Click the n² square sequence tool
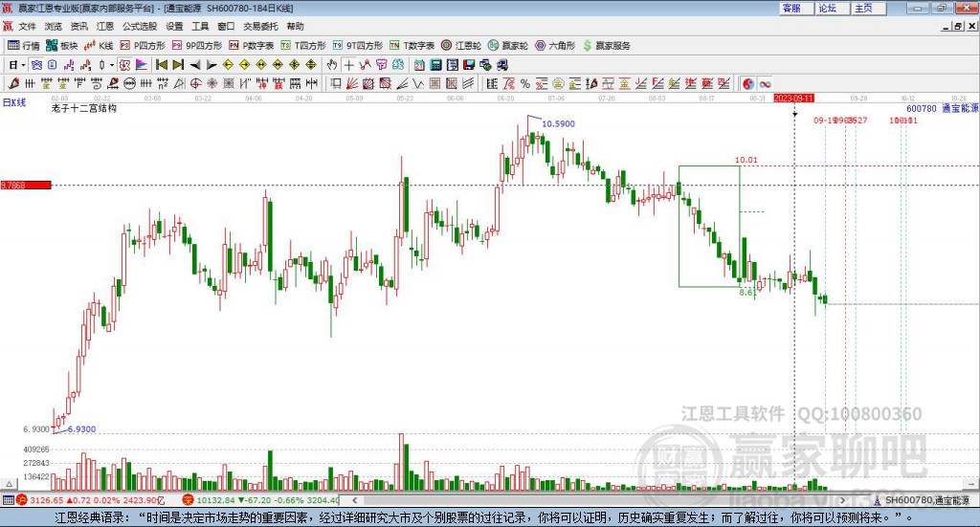The width and height of the screenshot is (980, 527). [x=163, y=83]
